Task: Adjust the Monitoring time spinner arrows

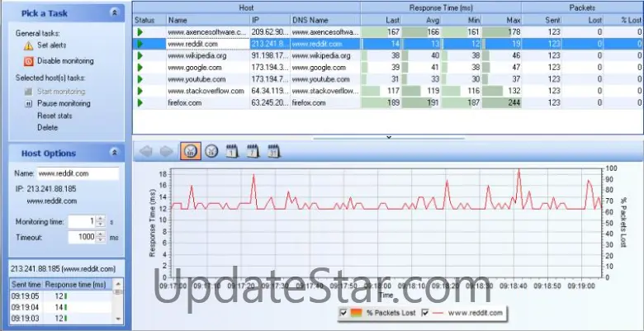Action: 101,221
